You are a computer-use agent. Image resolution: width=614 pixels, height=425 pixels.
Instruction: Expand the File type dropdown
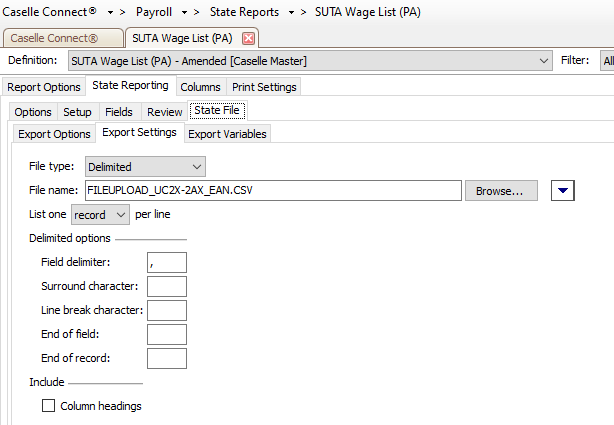click(x=146, y=167)
